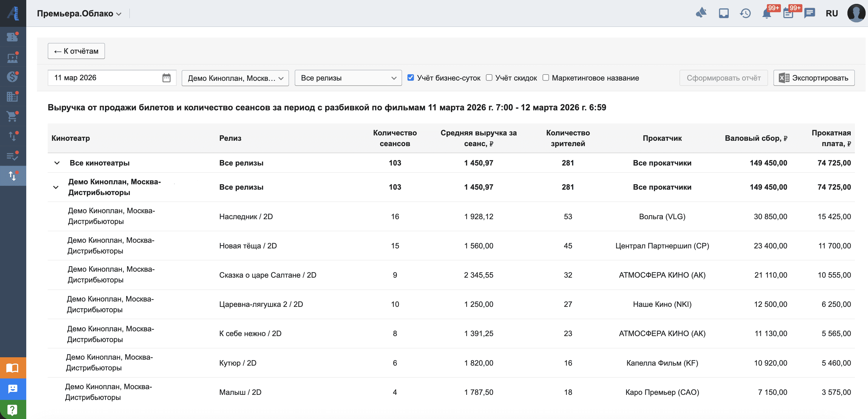
Task: Open the Премьера.Облако app switcher menu
Action: [79, 13]
